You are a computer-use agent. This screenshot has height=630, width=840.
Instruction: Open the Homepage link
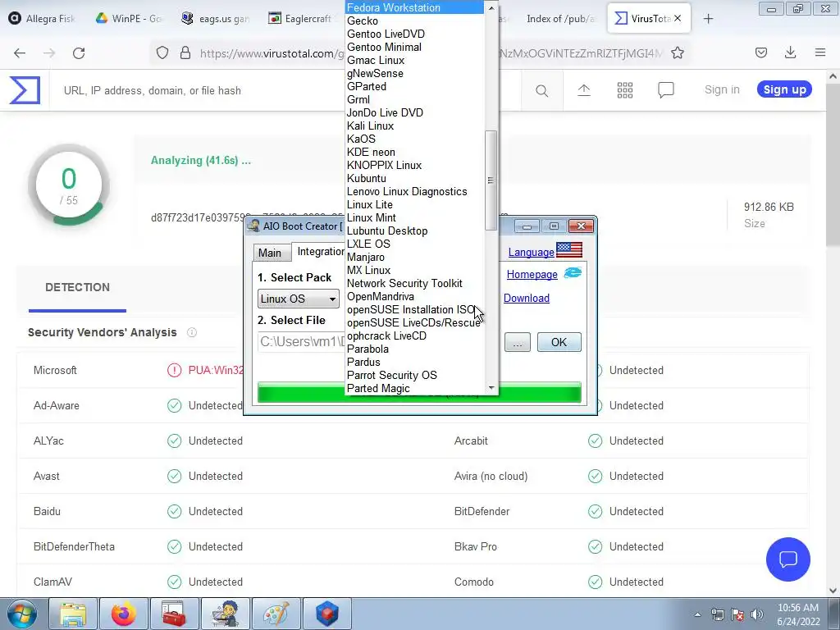point(532,274)
